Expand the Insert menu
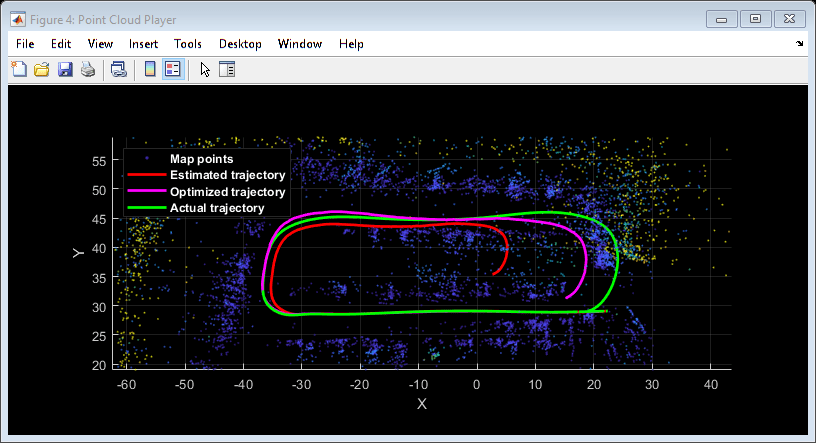 (143, 44)
